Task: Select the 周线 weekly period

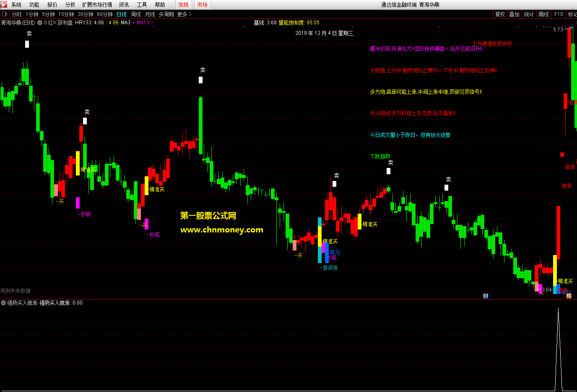Action: click(x=136, y=14)
